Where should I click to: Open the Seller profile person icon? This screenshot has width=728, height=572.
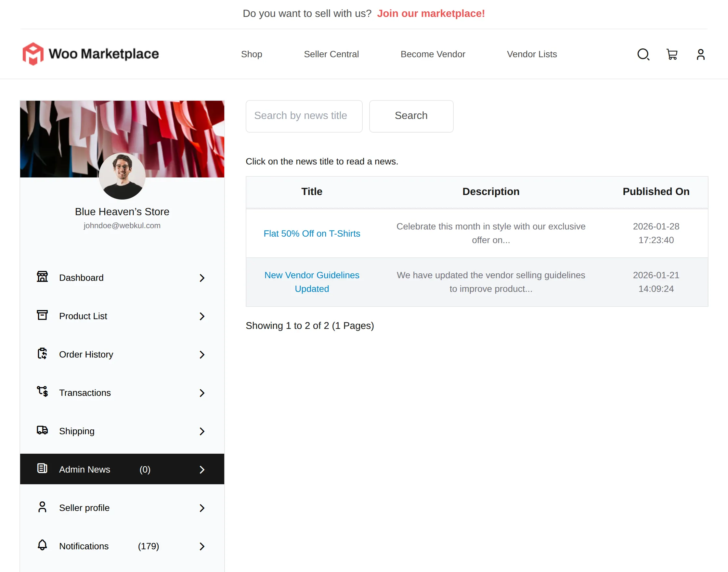(42, 507)
